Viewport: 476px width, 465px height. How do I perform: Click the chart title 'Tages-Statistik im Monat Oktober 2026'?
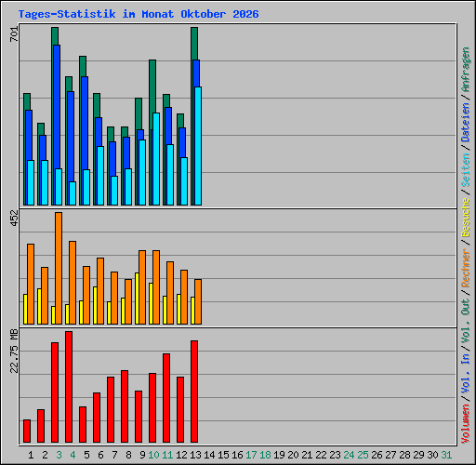pos(139,14)
